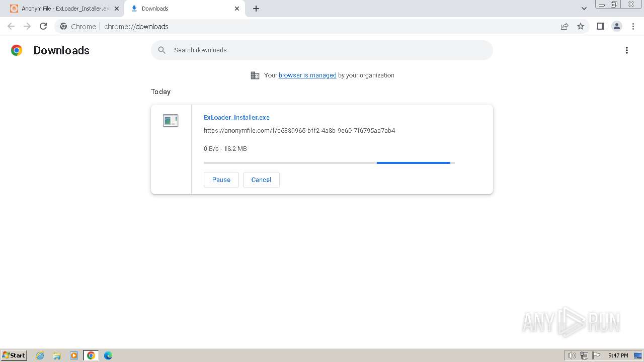Pause the ExLoader download
Viewport: 644px width, 362px height.
coord(221,180)
